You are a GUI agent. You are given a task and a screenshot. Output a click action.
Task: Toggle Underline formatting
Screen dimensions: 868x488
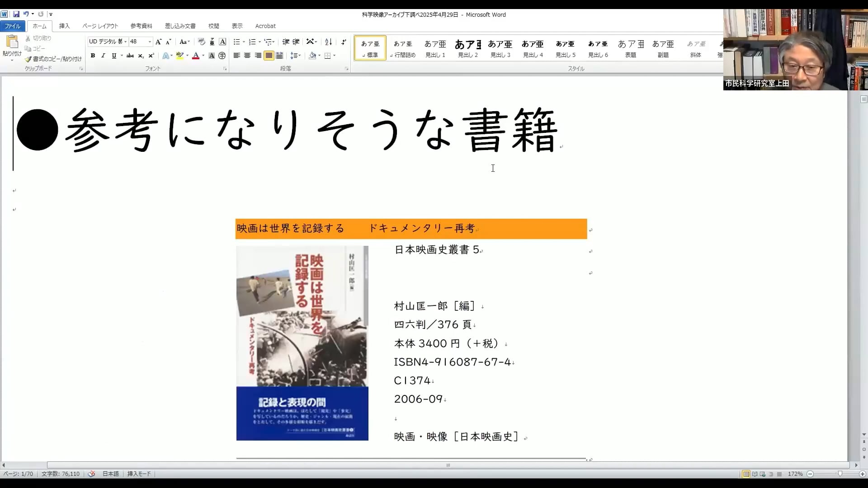tap(114, 56)
